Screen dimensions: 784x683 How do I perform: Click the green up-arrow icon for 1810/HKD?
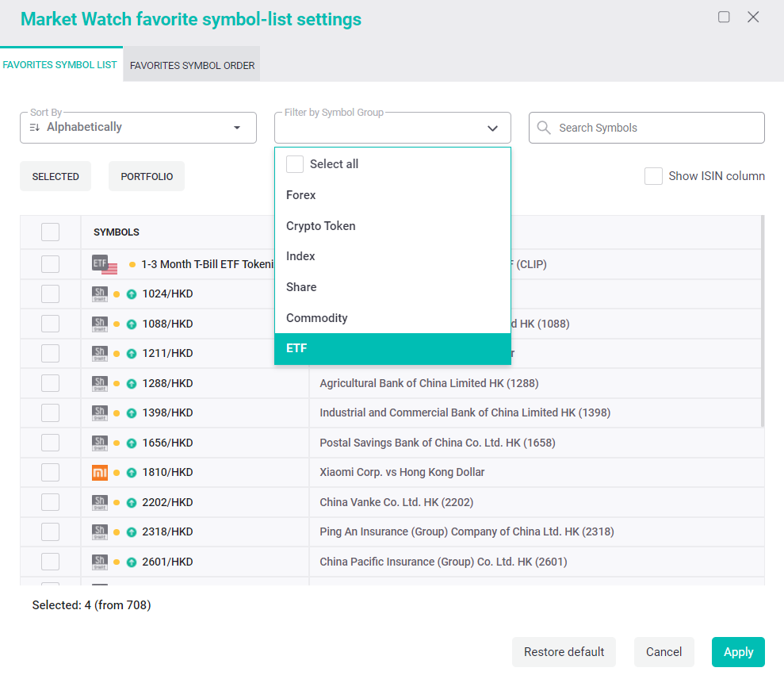click(132, 473)
